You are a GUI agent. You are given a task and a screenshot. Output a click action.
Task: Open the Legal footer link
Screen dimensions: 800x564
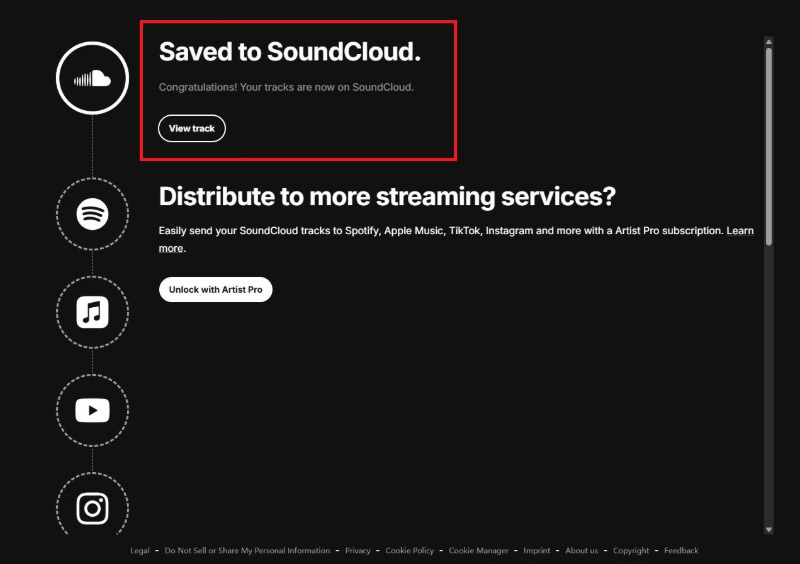pyautogui.click(x=140, y=550)
